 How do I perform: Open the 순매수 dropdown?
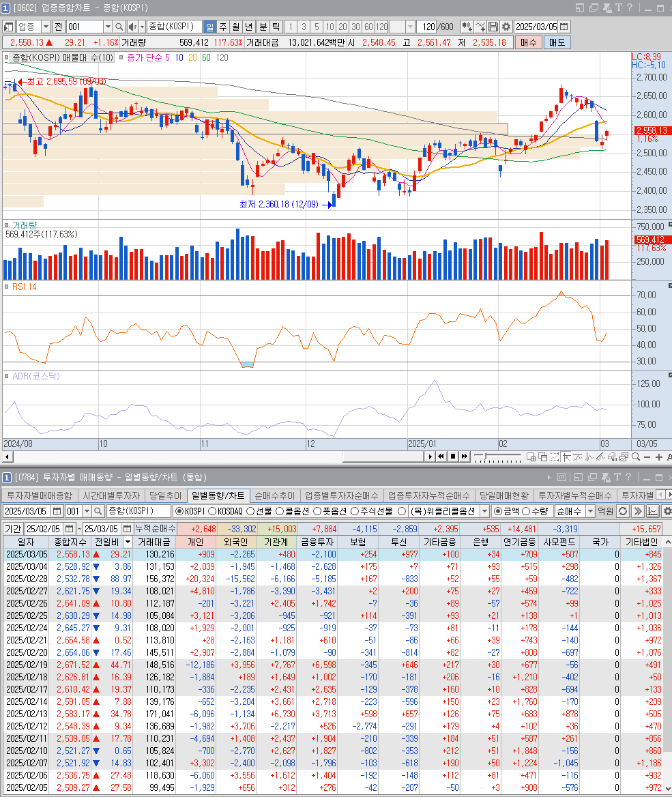point(590,511)
